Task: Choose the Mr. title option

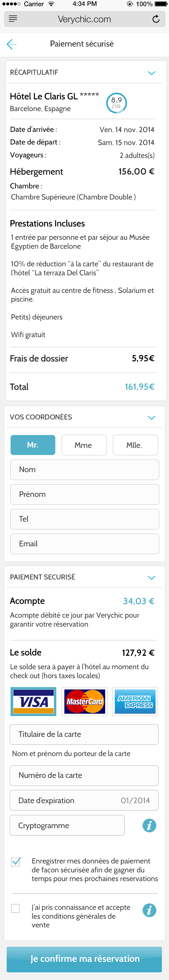Action: (x=33, y=445)
